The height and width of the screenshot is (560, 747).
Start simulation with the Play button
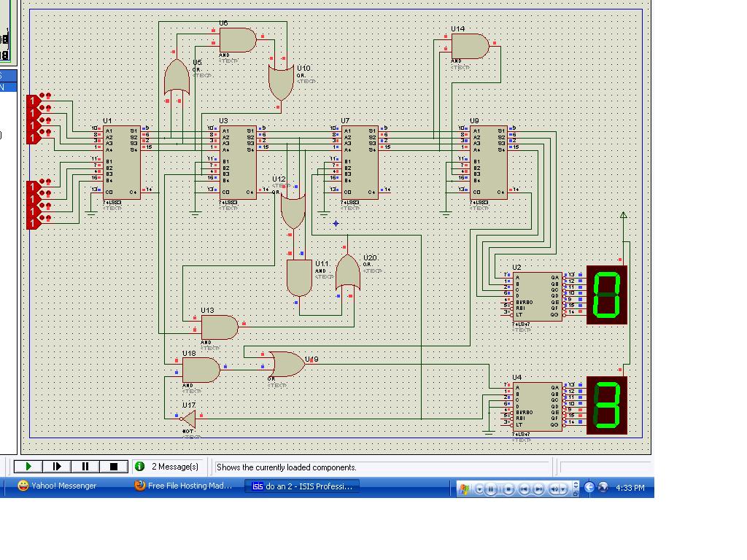coord(28,467)
